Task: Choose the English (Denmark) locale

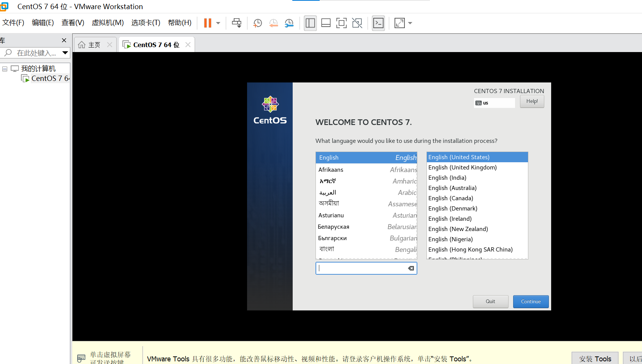Action: tap(477, 209)
